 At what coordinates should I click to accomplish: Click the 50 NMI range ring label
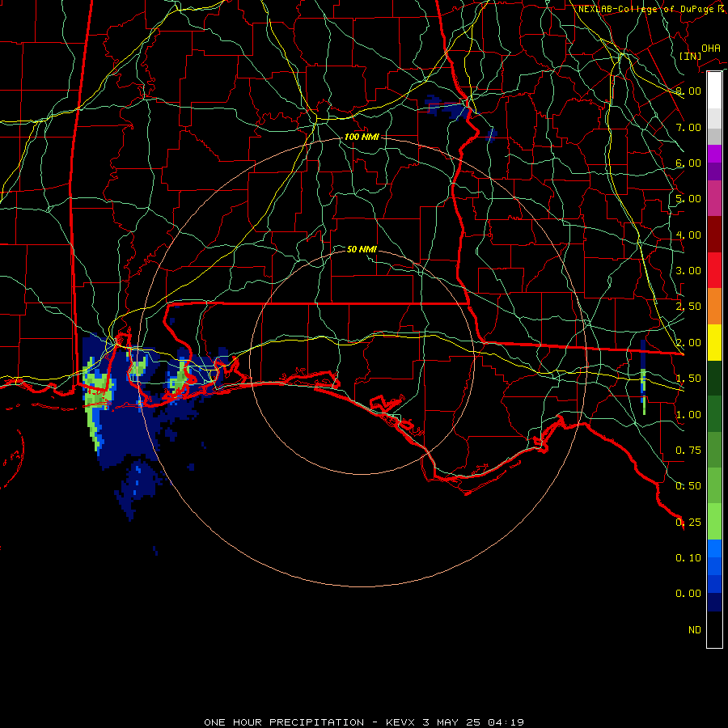(x=362, y=249)
